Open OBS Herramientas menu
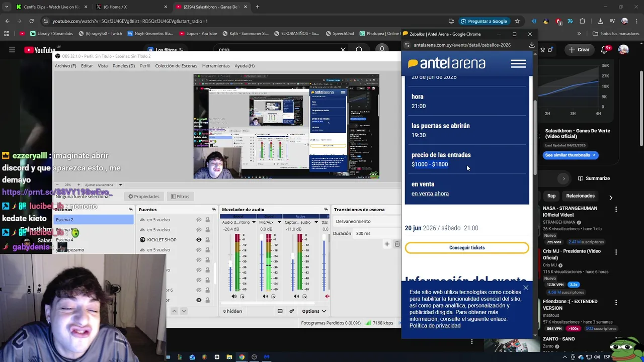Screen dimensions: 644x362 tap(216, 66)
